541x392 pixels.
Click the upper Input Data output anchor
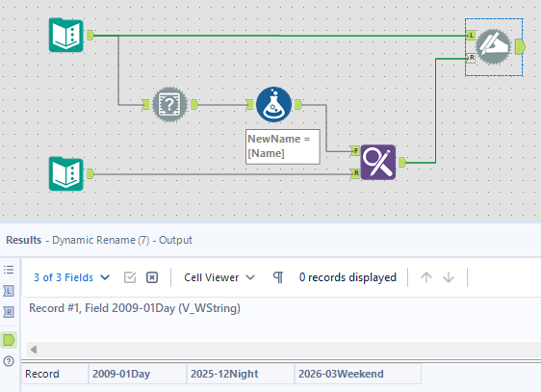pos(90,36)
